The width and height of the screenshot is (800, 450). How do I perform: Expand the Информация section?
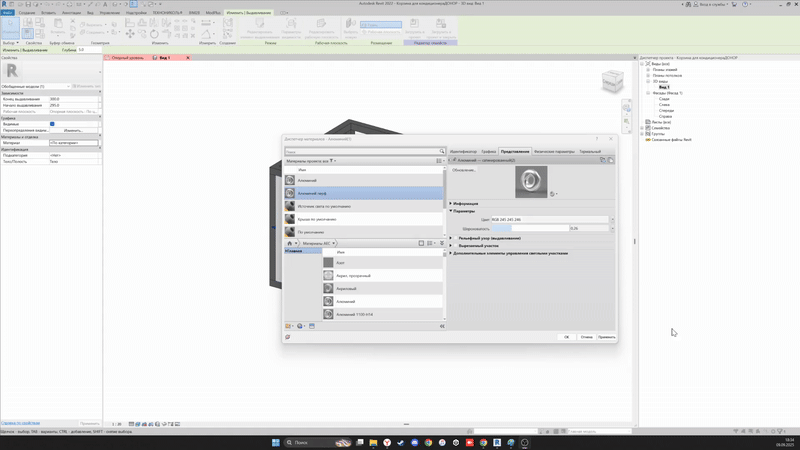[451, 204]
